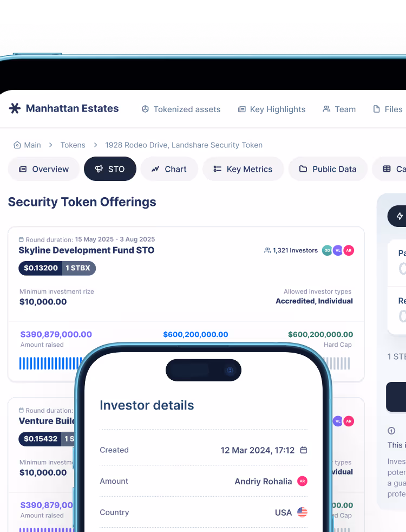Image resolution: width=406 pixels, height=532 pixels.
Task: Click the pink AR investor avatar on Skyline card
Action: pos(349,250)
